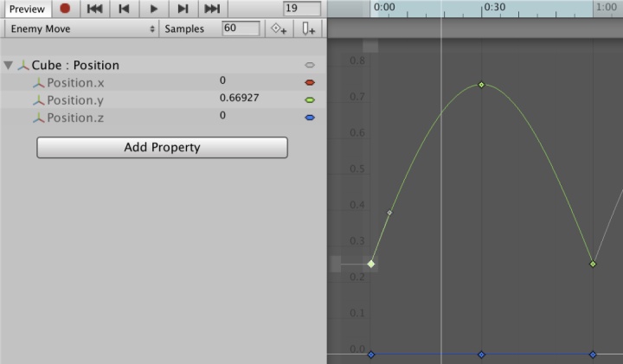Select the Position.z property
This screenshot has width=623, height=364.
point(75,118)
